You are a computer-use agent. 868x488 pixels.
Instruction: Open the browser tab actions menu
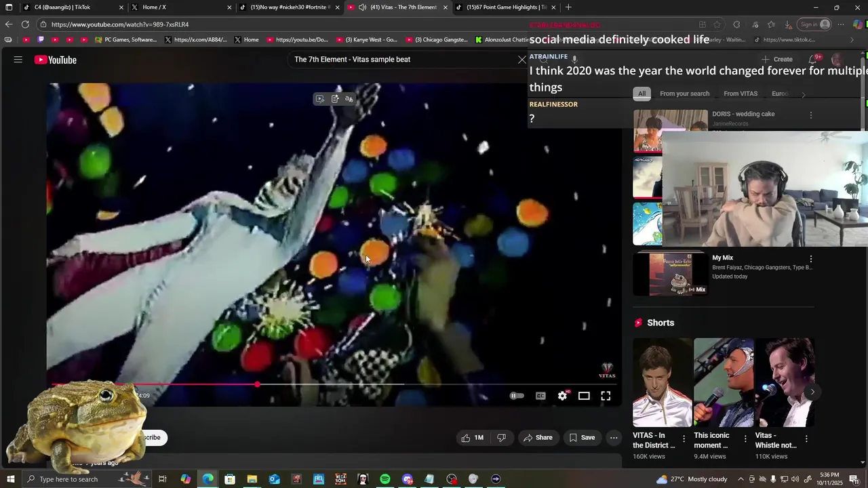[x=9, y=7]
